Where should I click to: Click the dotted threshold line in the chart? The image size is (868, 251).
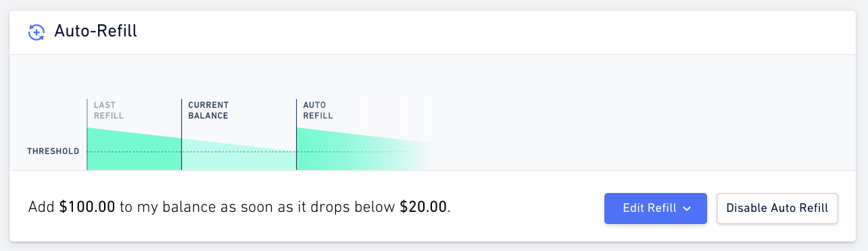coord(254,152)
